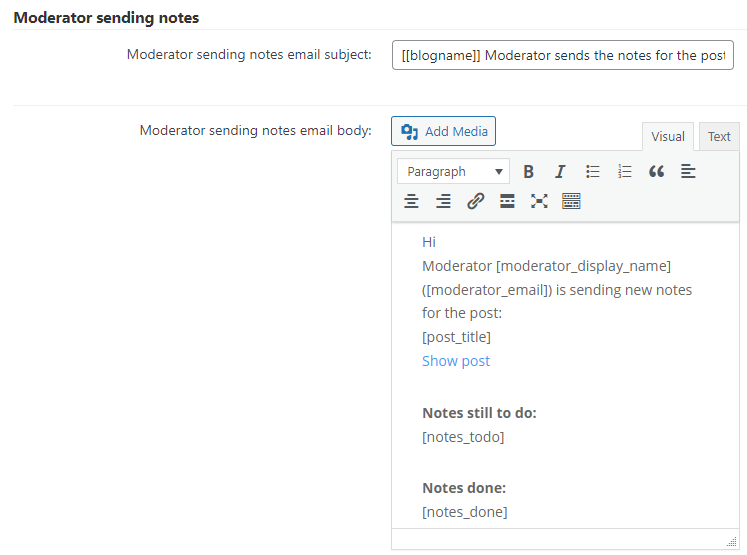Insert Read More tag
This screenshot has width=747, height=555.
[507, 201]
